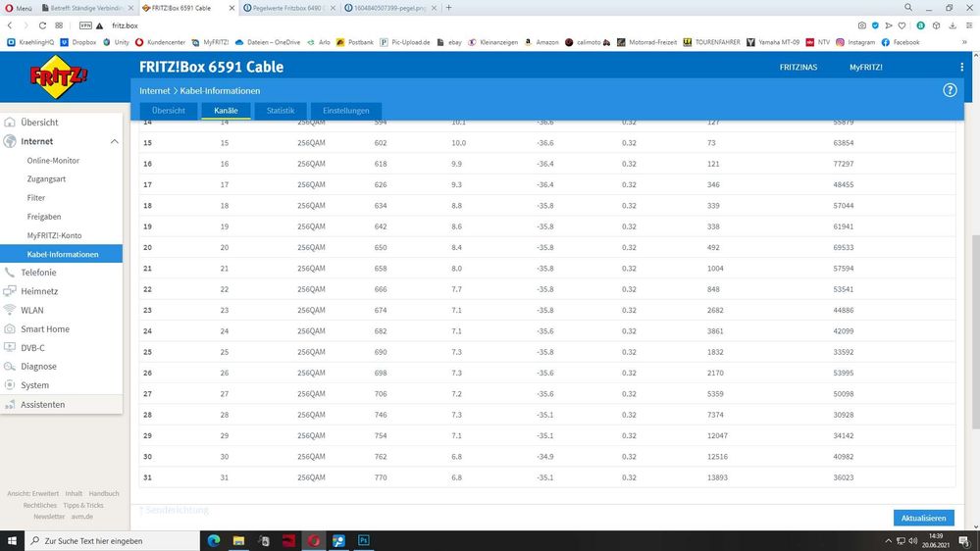This screenshot has width=980, height=551.
Task: Open Microsoft Edge from the taskbar
Action: point(214,541)
